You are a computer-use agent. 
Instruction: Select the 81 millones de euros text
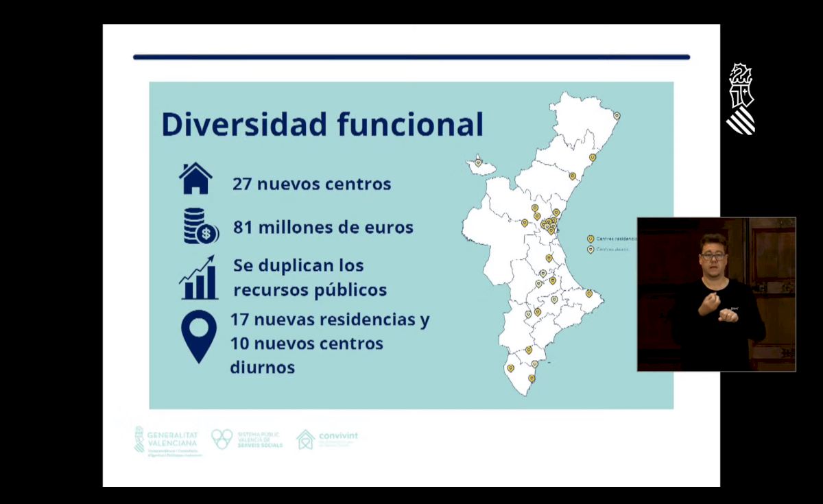point(323,227)
